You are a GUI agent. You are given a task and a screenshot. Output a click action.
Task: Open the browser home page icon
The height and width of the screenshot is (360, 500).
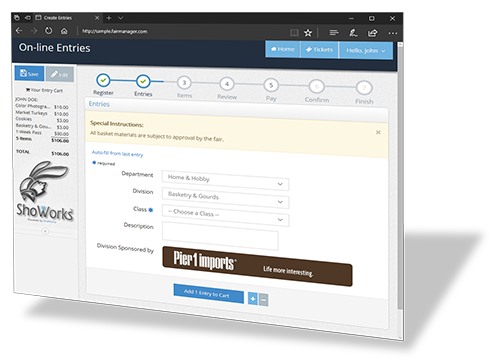64,31
